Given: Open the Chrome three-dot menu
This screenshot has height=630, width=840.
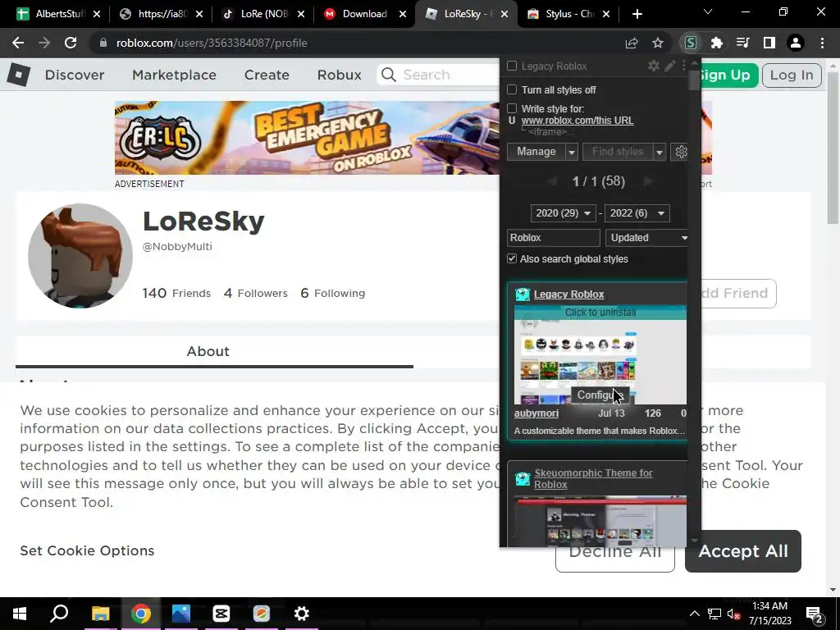Looking at the screenshot, I should [x=822, y=43].
